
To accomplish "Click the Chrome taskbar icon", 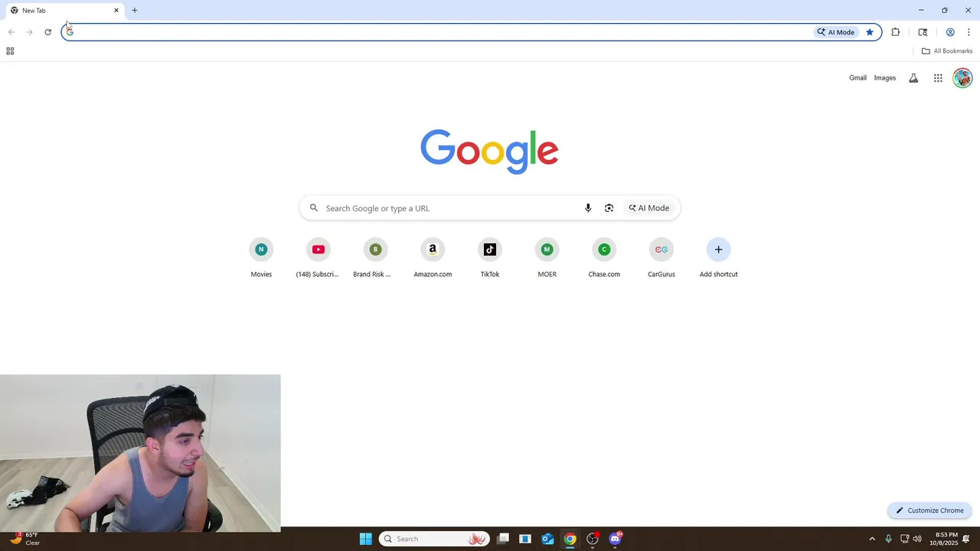I will click(x=570, y=539).
